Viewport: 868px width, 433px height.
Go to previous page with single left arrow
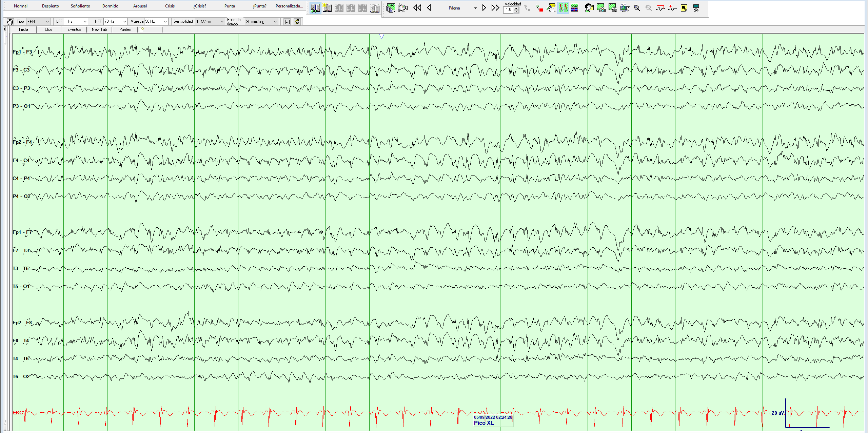[x=429, y=8]
